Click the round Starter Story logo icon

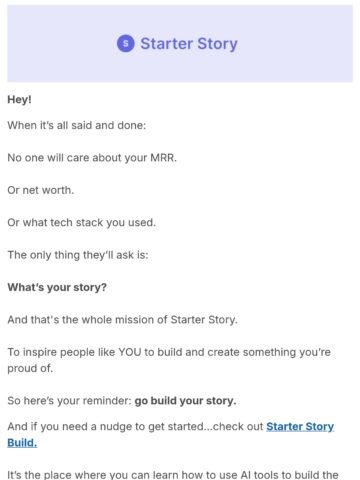126,43
